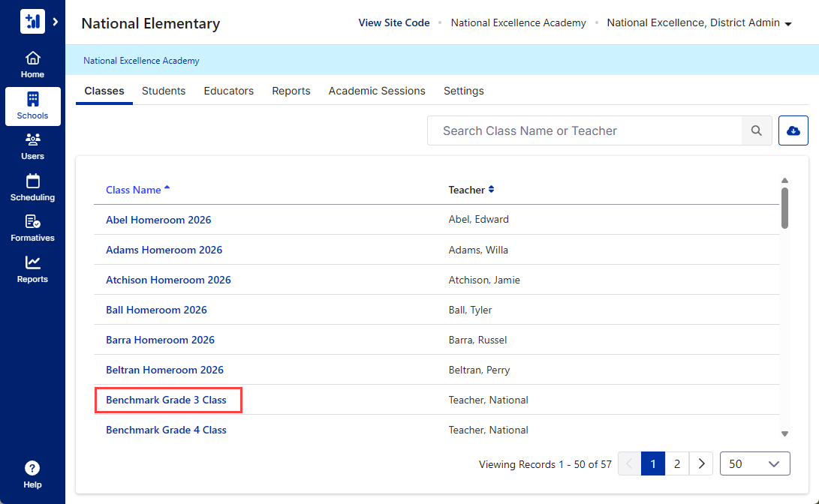
Task: Switch to the Academic Sessions tab
Action: [x=377, y=91]
